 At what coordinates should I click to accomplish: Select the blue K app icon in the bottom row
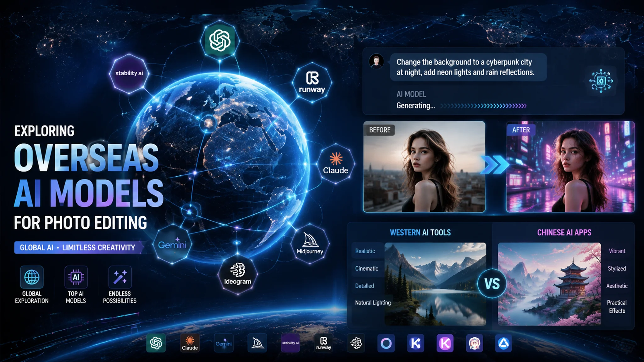[416, 343]
